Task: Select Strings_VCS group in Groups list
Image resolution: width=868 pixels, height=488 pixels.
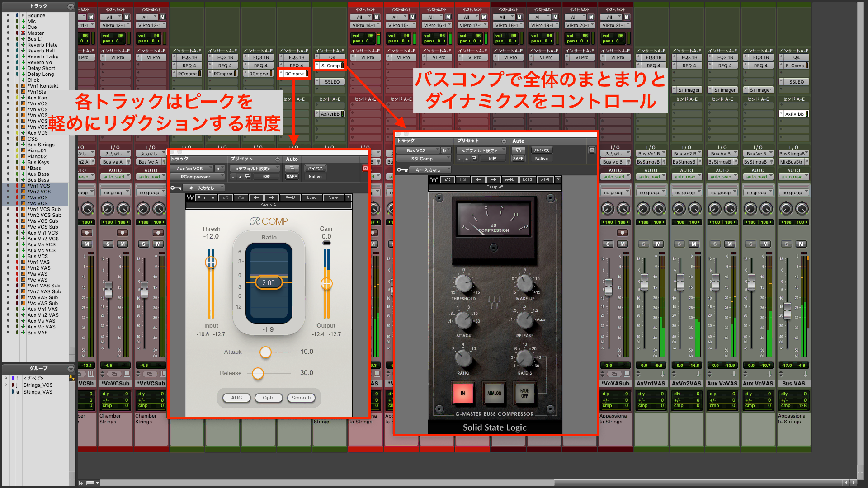Action: (38, 385)
